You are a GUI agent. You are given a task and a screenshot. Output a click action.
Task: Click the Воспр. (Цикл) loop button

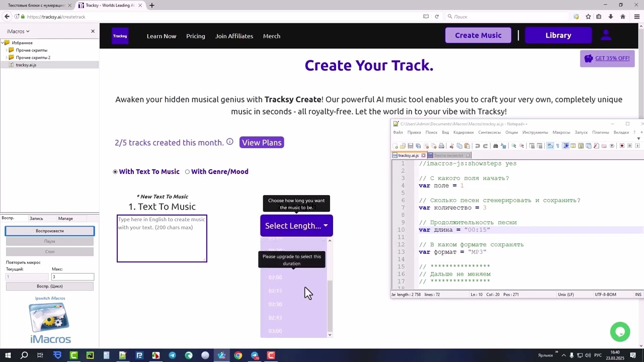(x=50, y=286)
